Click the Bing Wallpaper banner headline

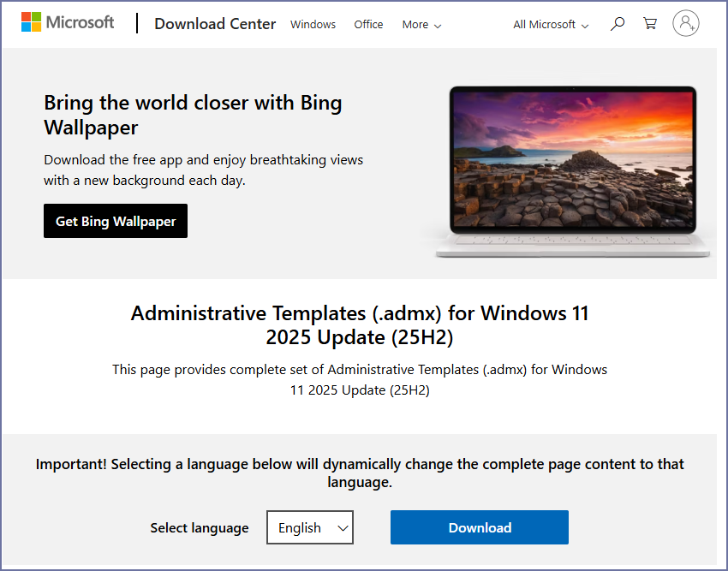point(193,115)
